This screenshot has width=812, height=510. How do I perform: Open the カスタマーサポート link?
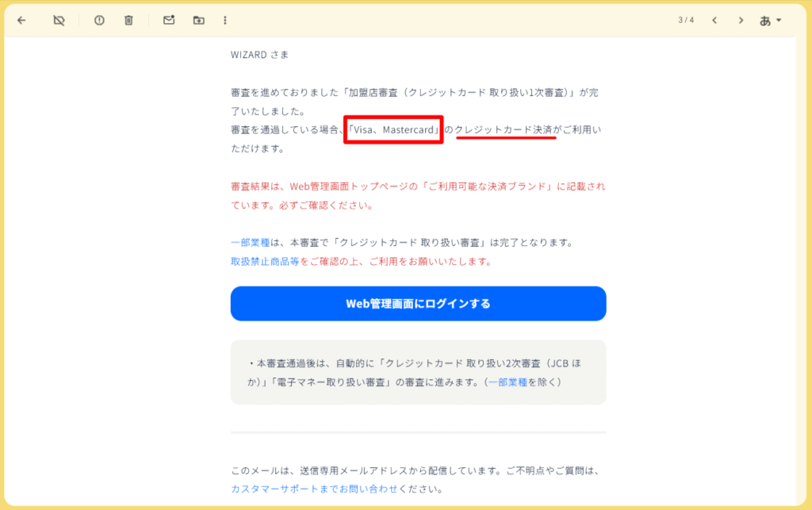point(274,488)
